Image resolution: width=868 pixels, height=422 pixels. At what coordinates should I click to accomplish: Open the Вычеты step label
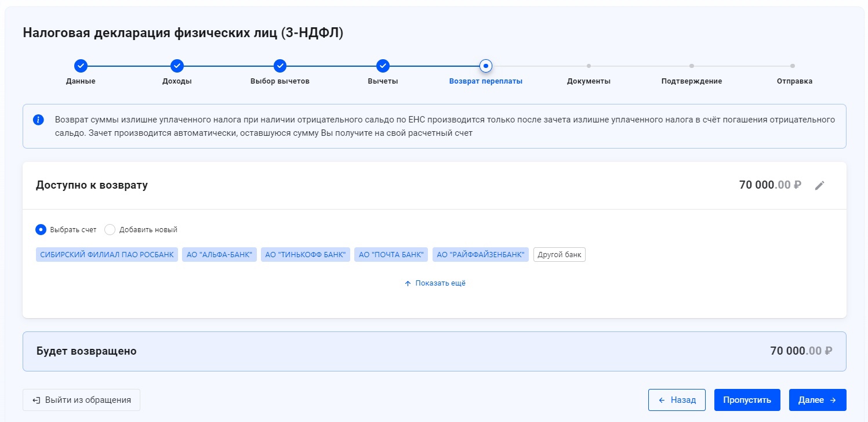point(383,81)
